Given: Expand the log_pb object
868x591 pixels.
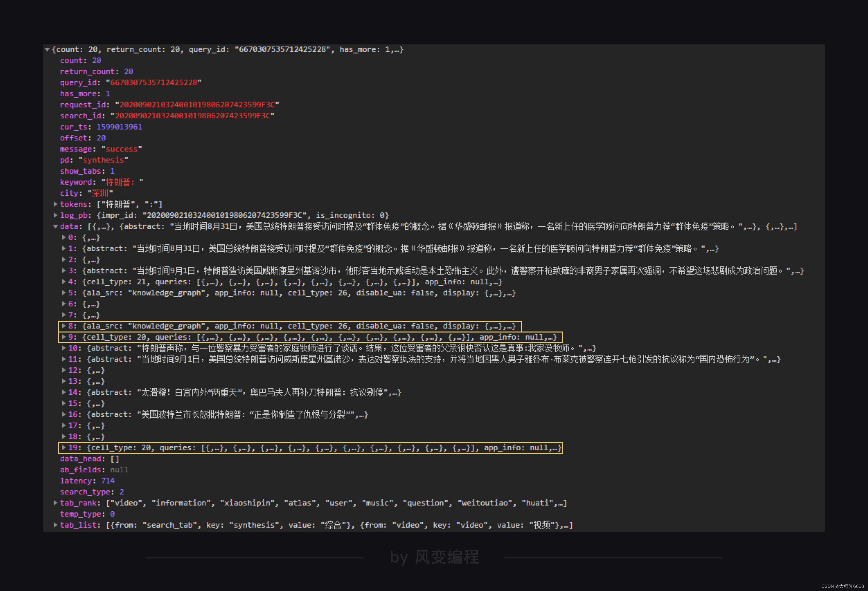Looking at the screenshot, I should pos(55,215).
